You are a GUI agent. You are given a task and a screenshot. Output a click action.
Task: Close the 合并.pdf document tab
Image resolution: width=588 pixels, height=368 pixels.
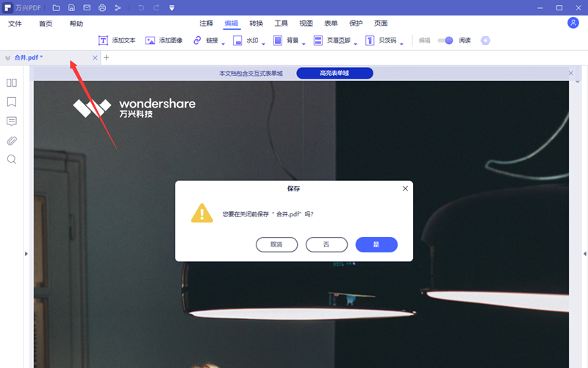[96, 57]
